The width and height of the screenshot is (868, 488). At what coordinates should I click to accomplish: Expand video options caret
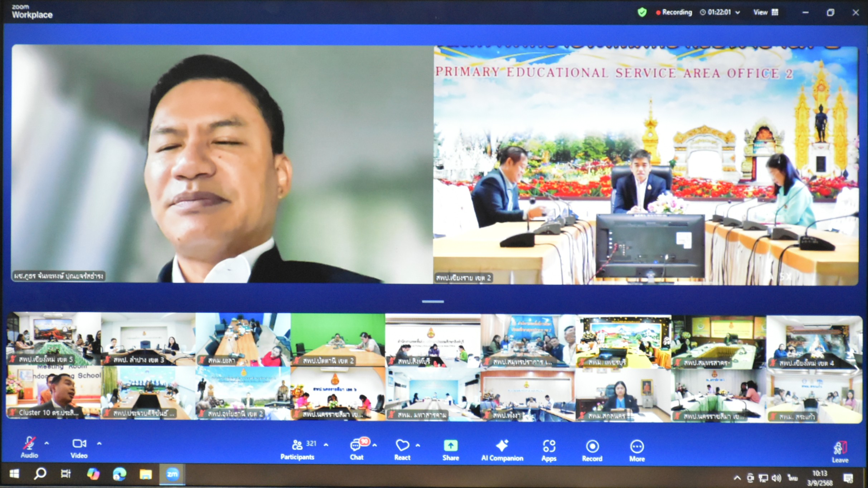click(x=99, y=444)
